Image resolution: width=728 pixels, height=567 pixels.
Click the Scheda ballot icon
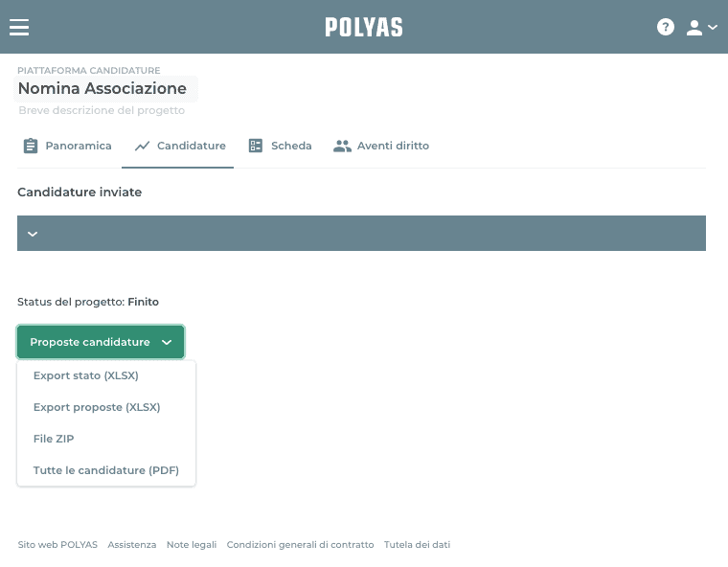click(256, 147)
